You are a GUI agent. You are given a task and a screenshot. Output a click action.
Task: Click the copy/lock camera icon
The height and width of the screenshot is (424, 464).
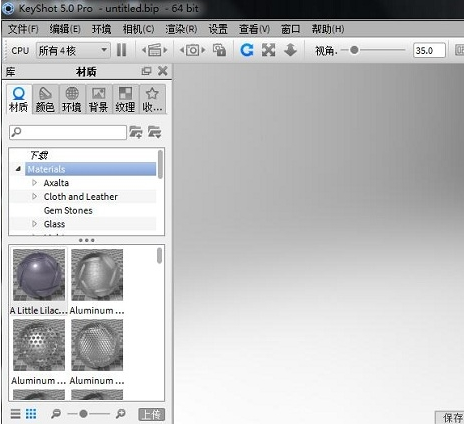pos(219,50)
